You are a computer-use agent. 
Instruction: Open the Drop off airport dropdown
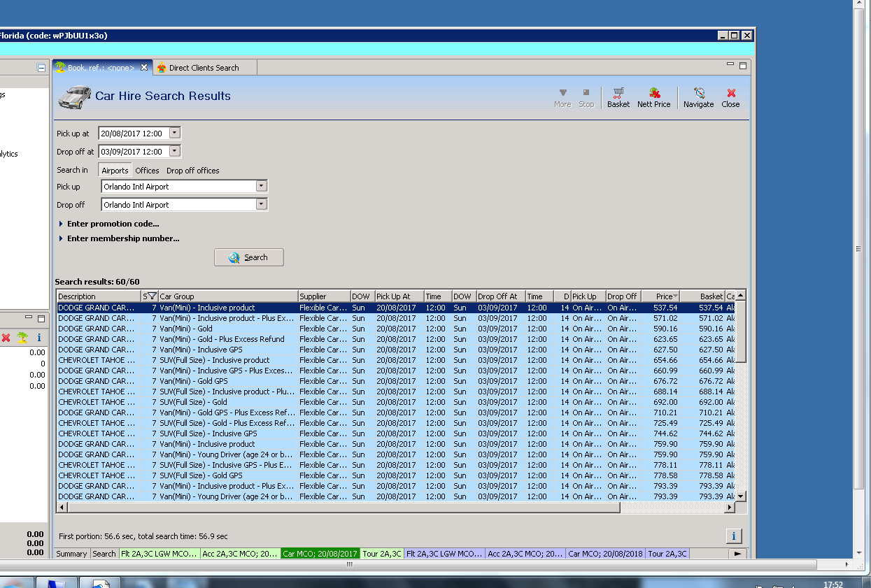tap(261, 205)
